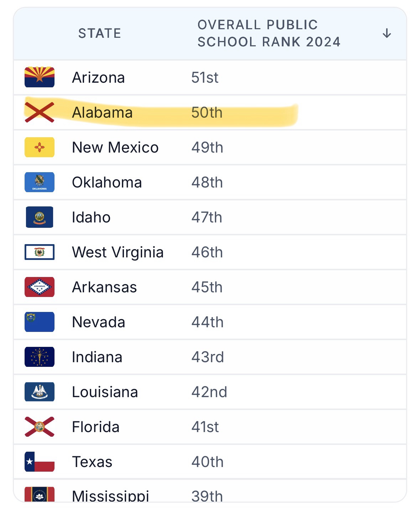Viewport: 420px width, 518px height.
Task: Select the Alabama state name
Action: (x=102, y=113)
